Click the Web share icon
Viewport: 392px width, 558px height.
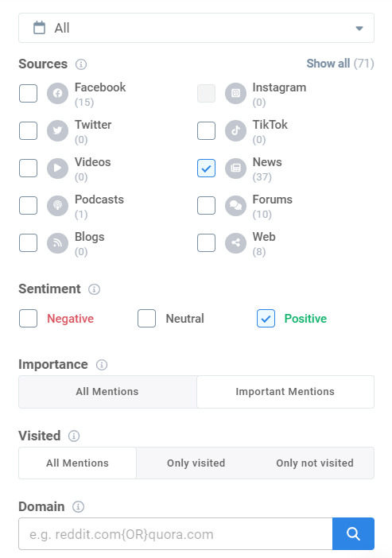click(x=235, y=242)
